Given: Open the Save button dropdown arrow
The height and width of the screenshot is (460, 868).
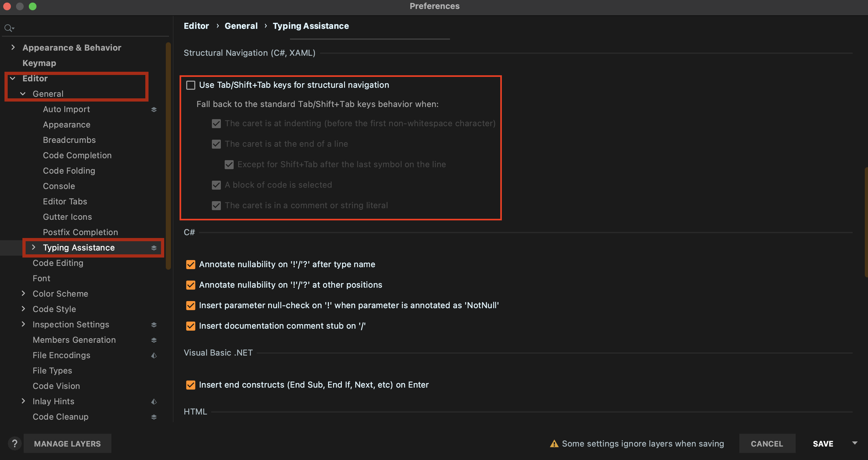Looking at the screenshot, I should 855,443.
